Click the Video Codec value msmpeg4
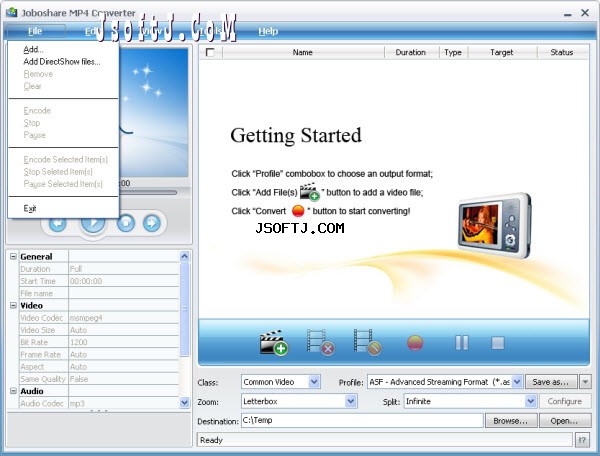 point(86,318)
